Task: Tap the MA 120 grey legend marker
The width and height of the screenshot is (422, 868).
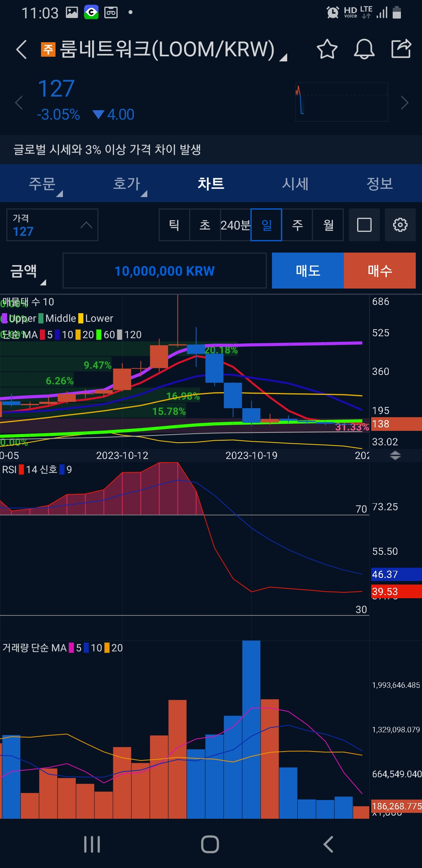Action: tap(120, 335)
